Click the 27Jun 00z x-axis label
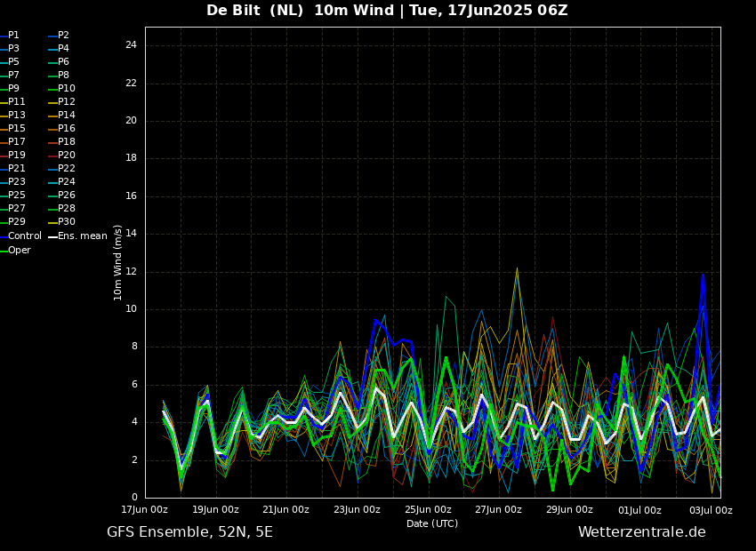 [x=498, y=510]
